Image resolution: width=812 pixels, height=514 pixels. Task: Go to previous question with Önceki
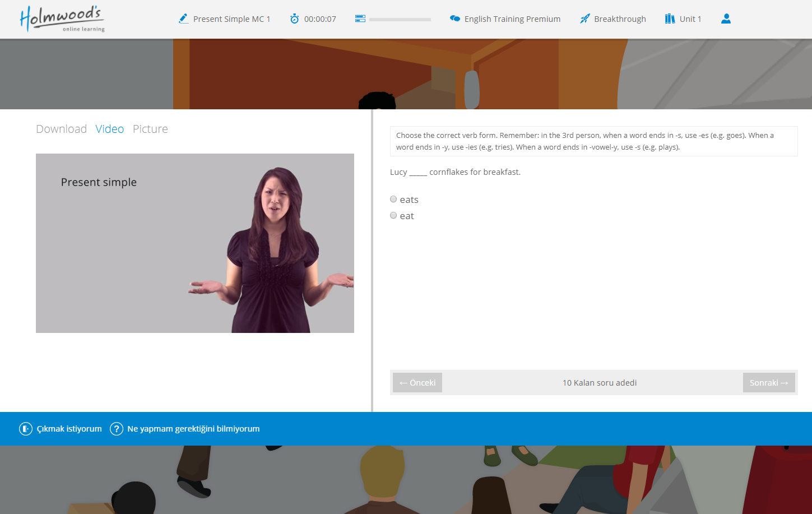[x=417, y=383]
